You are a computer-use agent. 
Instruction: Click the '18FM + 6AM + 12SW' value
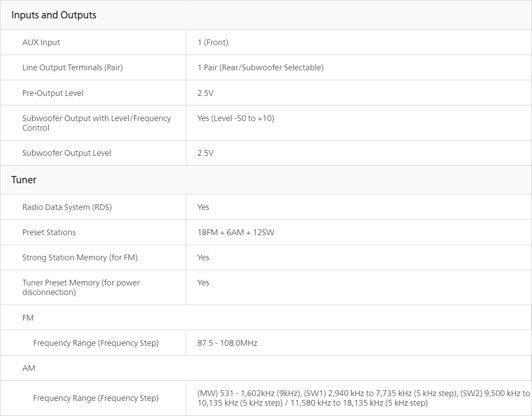click(x=236, y=233)
